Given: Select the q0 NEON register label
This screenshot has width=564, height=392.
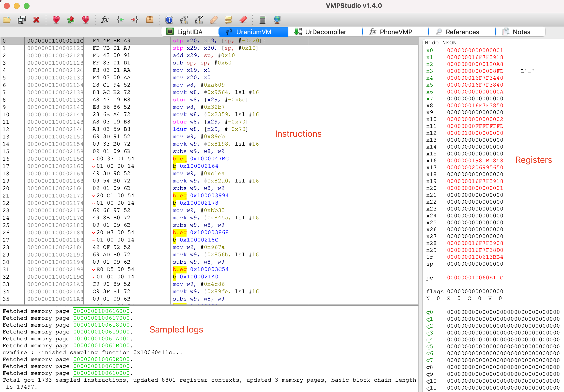Looking at the screenshot, I should [x=429, y=312].
